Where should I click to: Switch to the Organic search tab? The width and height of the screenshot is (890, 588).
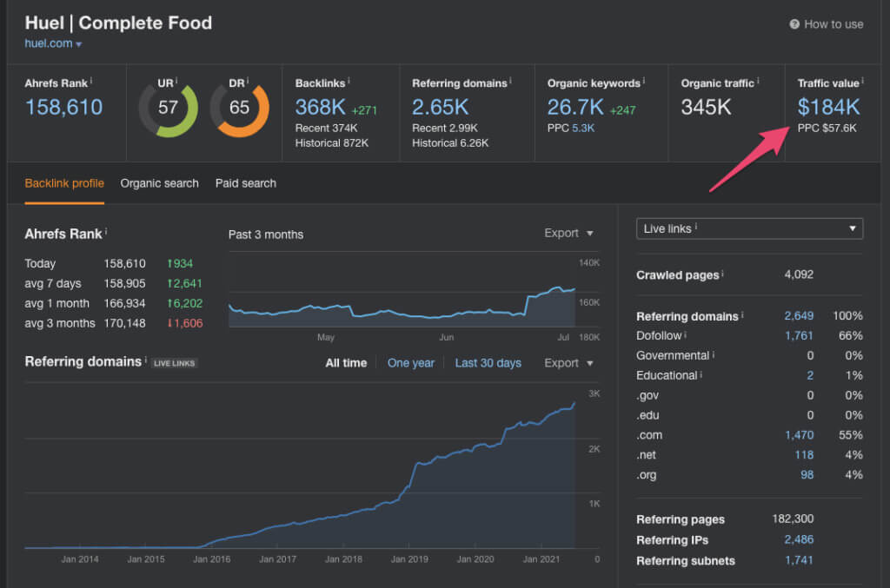pyautogui.click(x=159, y=183)
